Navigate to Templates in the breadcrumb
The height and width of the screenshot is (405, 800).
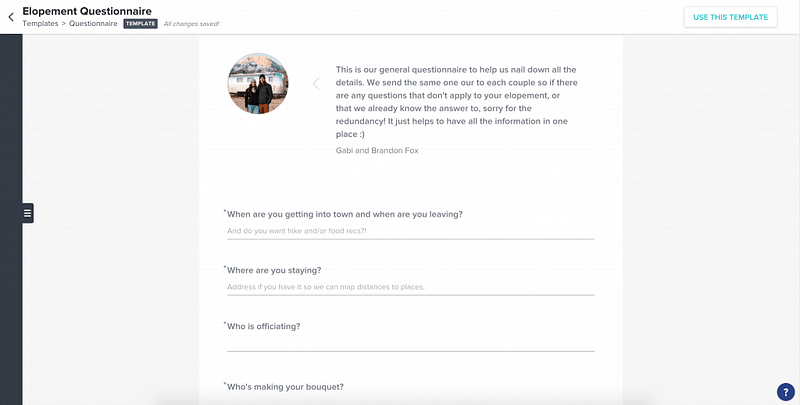41,23
